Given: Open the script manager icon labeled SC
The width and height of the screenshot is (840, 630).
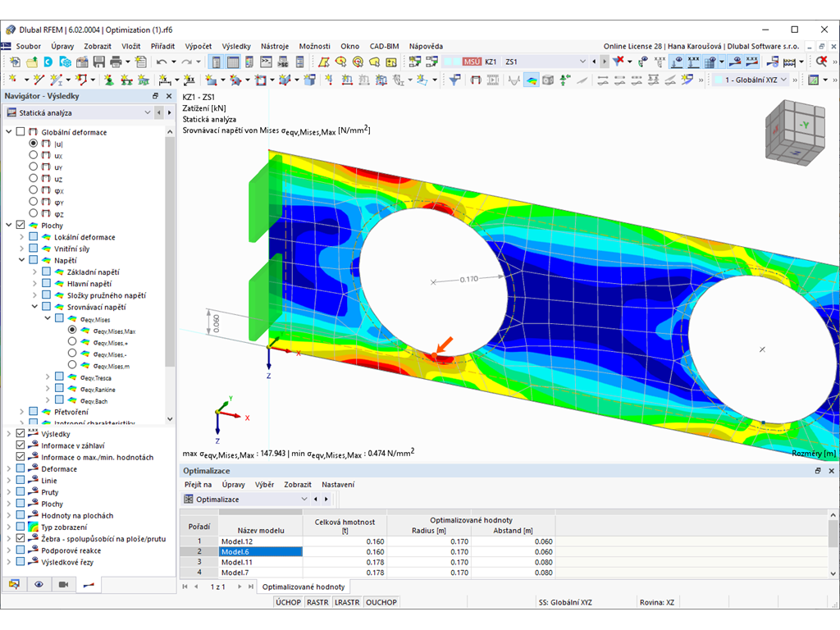Looking at the screenshot, I should (283, 62).
